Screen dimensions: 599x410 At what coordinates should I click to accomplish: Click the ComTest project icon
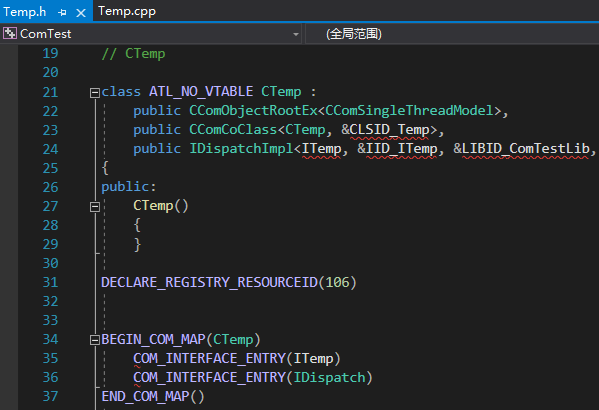click(10, 34)
